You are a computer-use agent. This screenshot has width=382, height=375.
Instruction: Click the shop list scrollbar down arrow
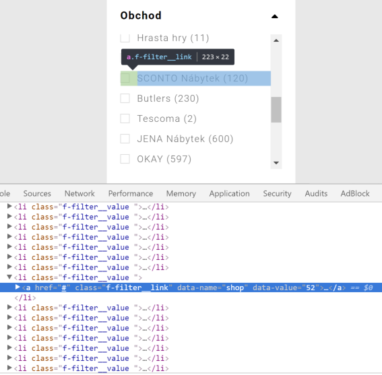[x=276, y=163]
